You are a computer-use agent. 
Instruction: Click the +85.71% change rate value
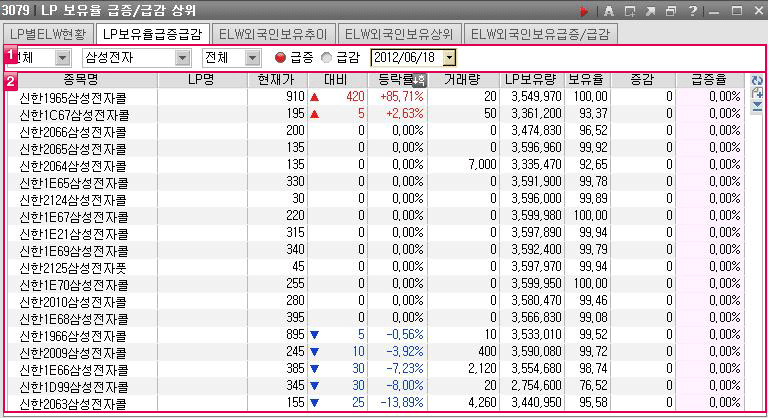[402, 97]
